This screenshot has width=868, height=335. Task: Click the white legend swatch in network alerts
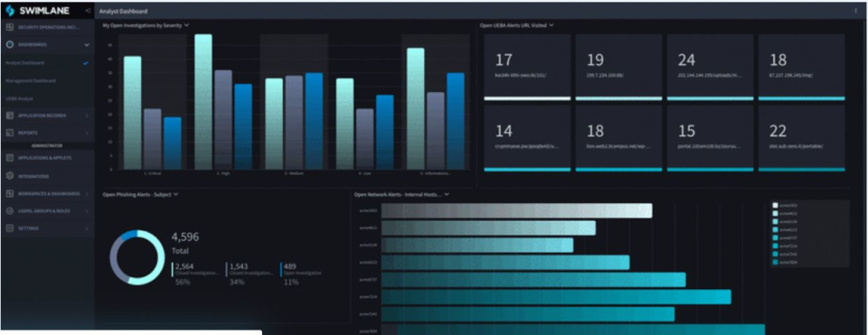[x=775, y=205]
